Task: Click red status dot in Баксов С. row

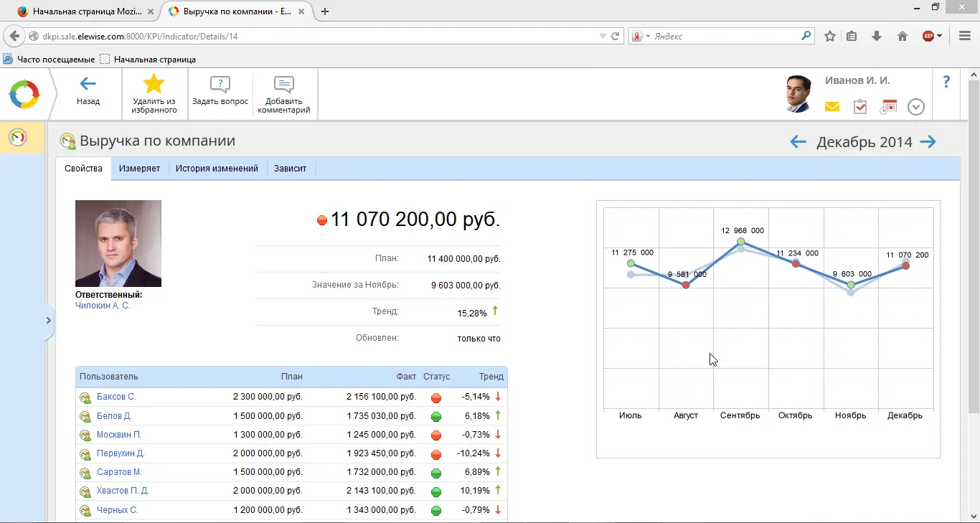Action: (436, 397)
